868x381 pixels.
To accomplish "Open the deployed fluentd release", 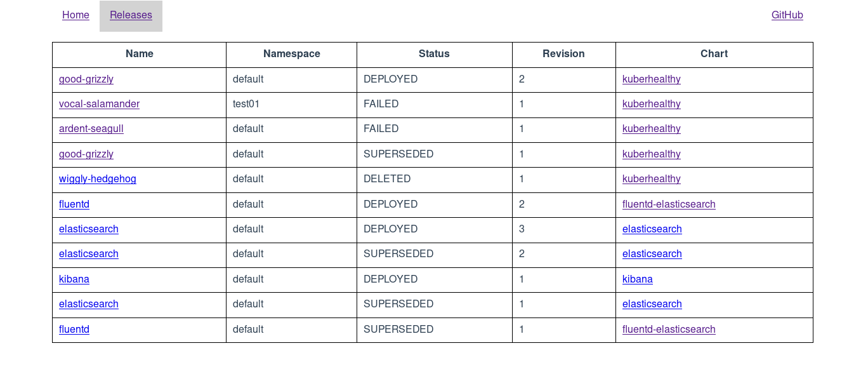I will point(74,204).
